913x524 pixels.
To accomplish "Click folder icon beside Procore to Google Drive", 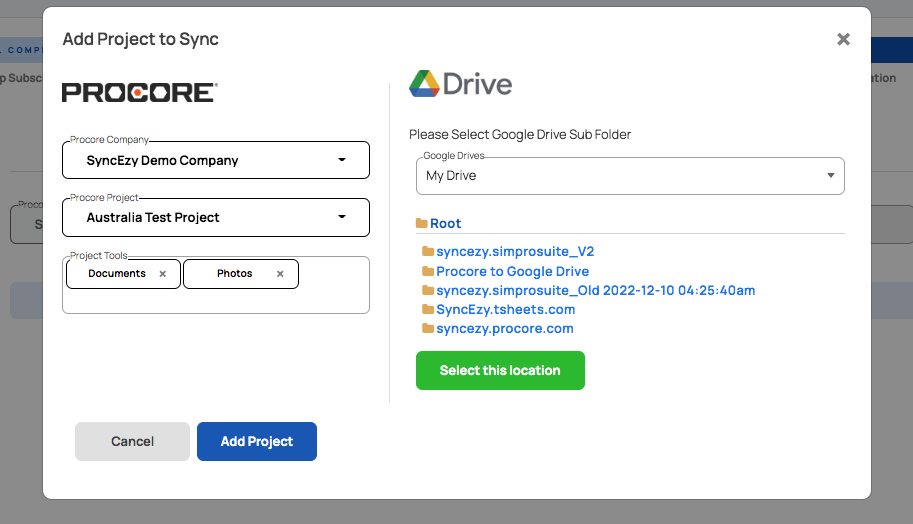I will pyautogui.click(x=428, y=271).
